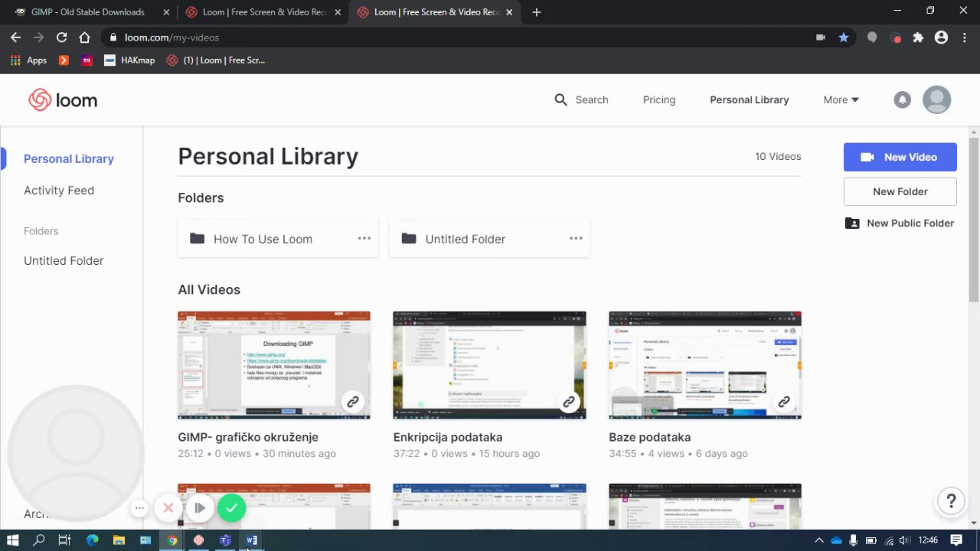Close the GIMP Downloads tab
The width and height of the screenshot is (980, 551).
[x=166, y=12]
